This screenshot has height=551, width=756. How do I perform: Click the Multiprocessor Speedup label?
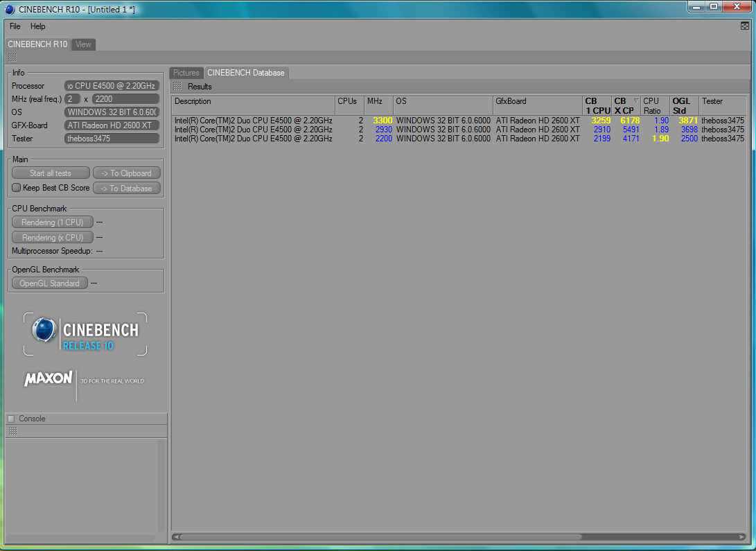[x=52, y=251]
